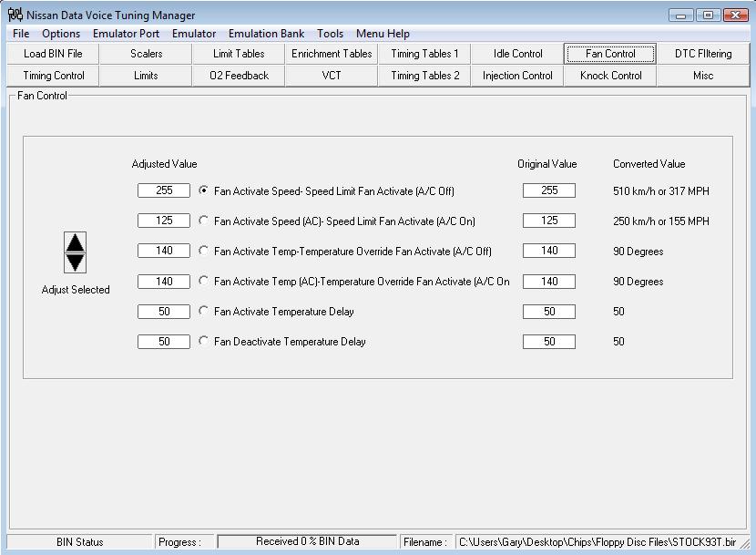Viewport: 756px width, 555px height.
Task: Open the O2 Feedback section
Action: (x=239, y=76)
